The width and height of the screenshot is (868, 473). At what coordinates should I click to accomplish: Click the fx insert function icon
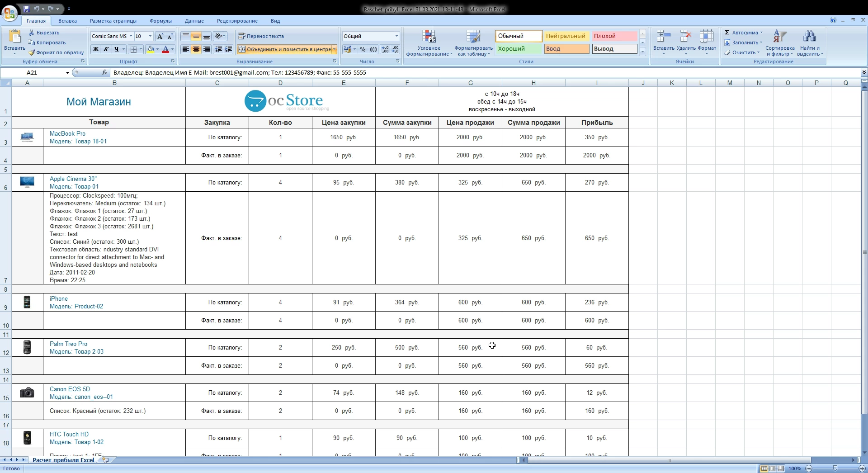click(104, 72)
